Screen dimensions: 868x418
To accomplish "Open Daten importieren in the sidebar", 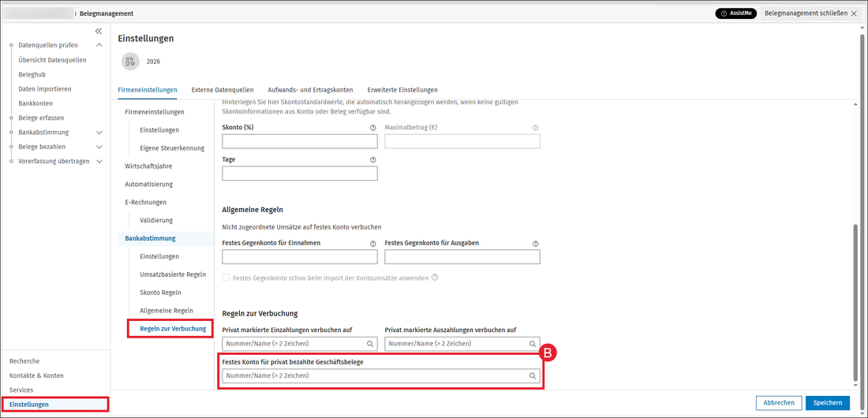I will pos(45,88).
